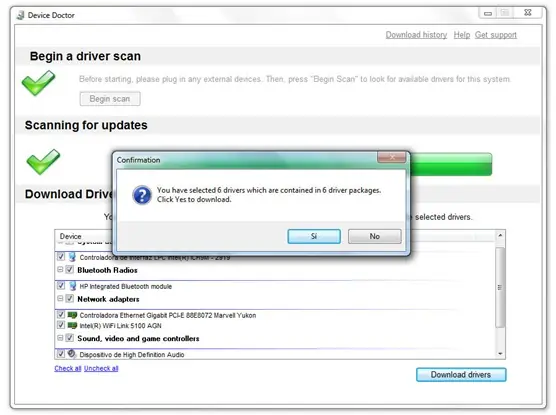Click the High Definition Audio speaker icon
The image size is (556, 415).
coord(72,354)
